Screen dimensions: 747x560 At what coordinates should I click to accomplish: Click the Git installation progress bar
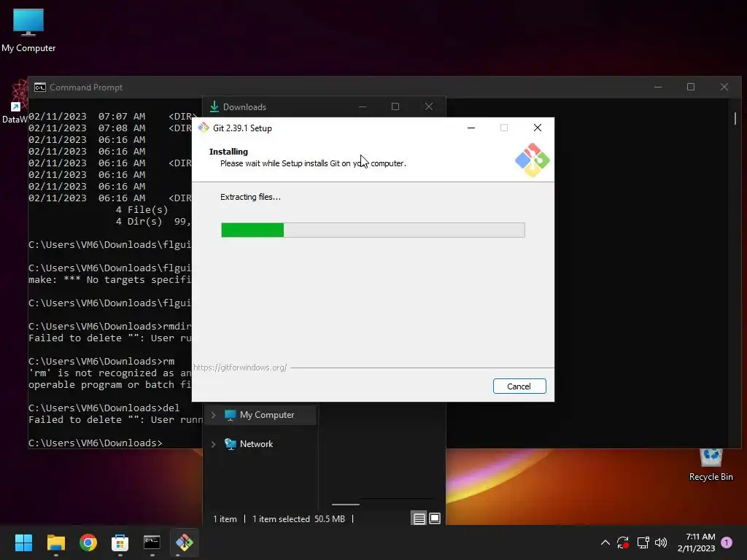(373, 230)
